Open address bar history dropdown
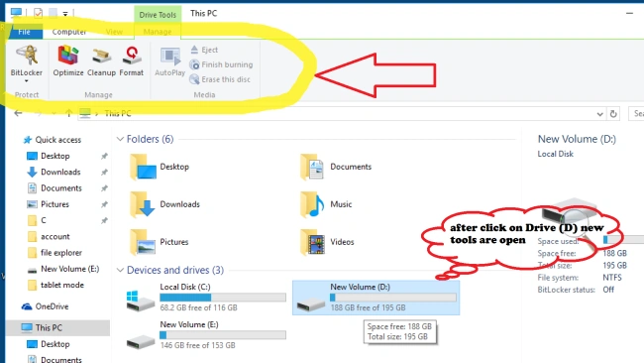 pos(599,114)
